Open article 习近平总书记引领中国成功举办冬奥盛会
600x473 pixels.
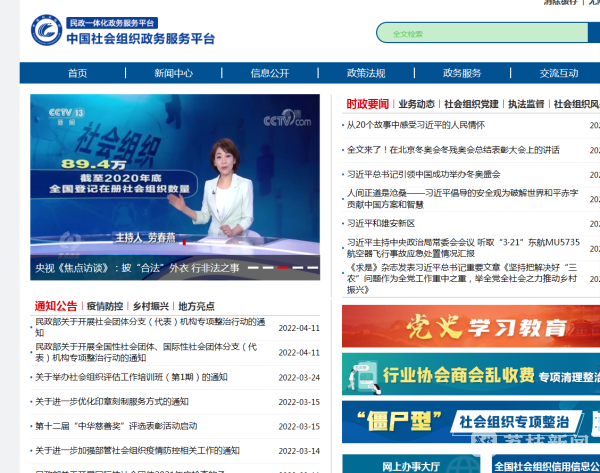(x=424, y=175)
